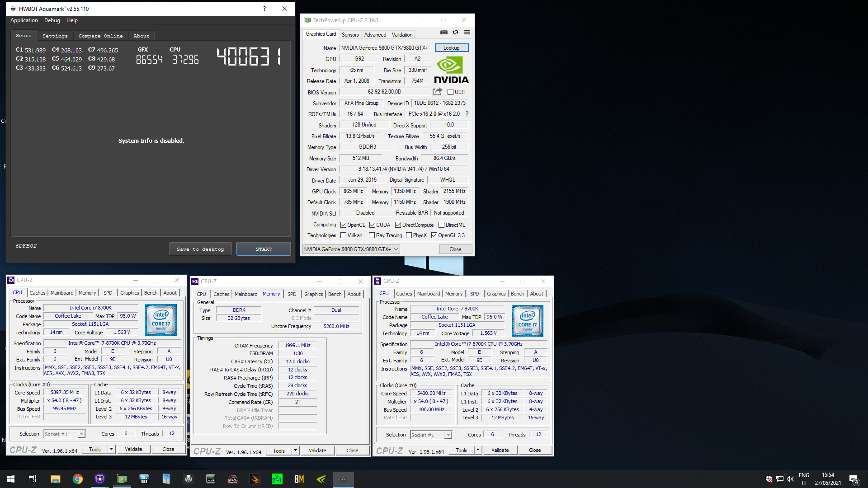Viewport: 868px width, 488px height.
Task: Switch to GPU-Z on the taskbar
Action: [122, 479]
